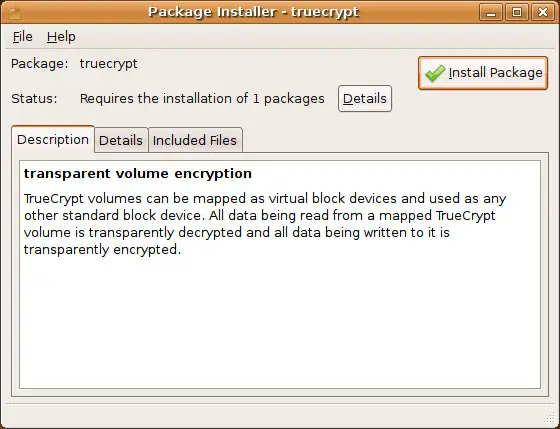Screen dimensions: 560x429
Task: Click the Details button beside the status
Action: coord(365,99)
